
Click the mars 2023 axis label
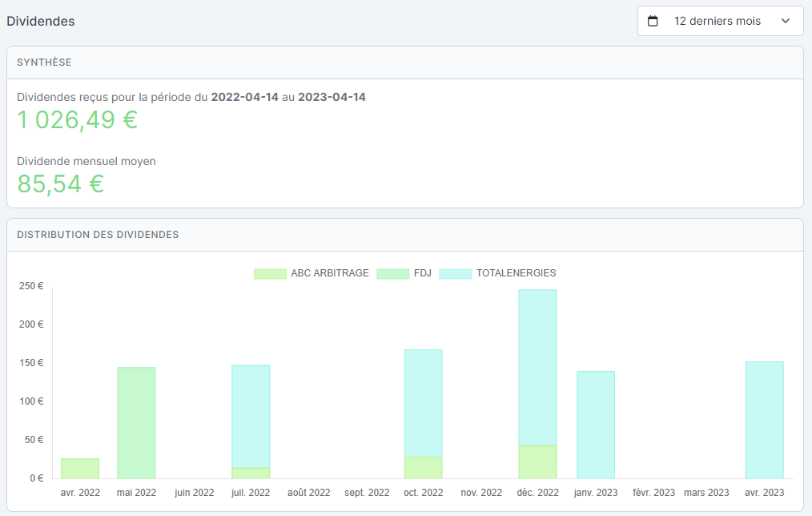(706, 493)
